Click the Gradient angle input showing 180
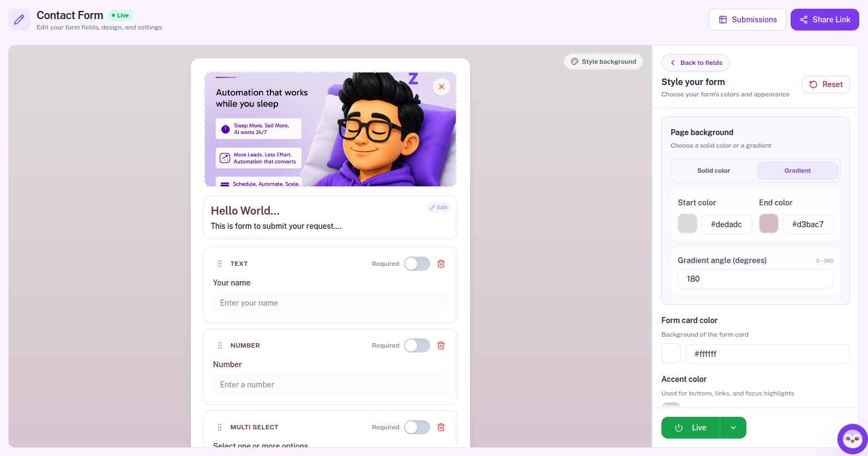868x456 pixels. (x=756, y=279)
